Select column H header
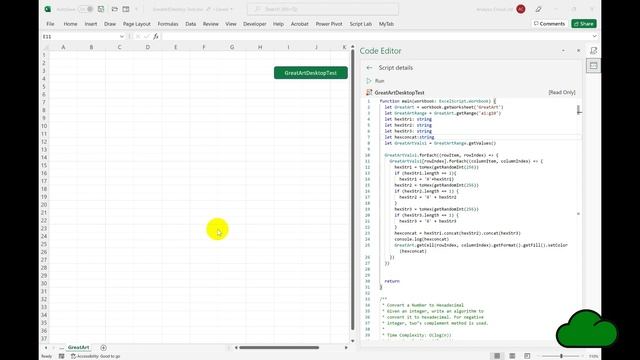Image resolution: width=640 pixels, height=360 pixels. pyautogui.click(x=260, y=47)
